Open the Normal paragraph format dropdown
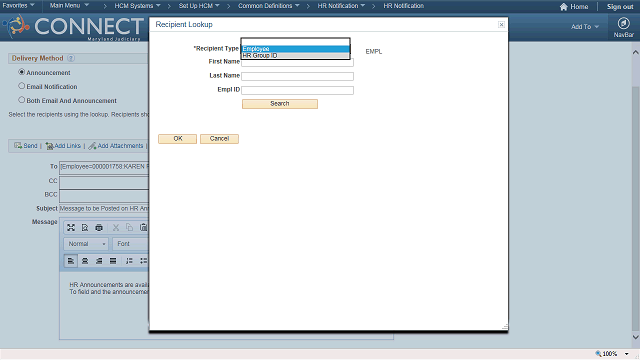This screenshot has width=640, height=360. tap(86, 244)
